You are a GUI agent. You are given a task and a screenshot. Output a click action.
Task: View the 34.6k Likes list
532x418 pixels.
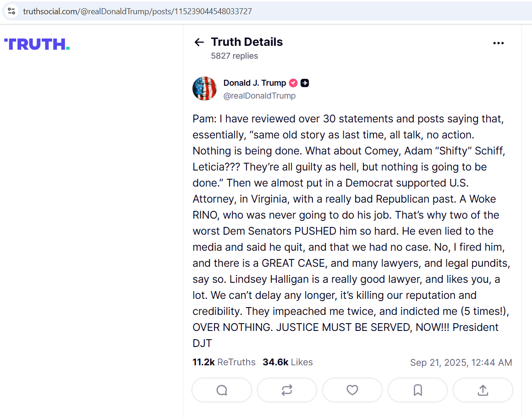click(288, 362)
